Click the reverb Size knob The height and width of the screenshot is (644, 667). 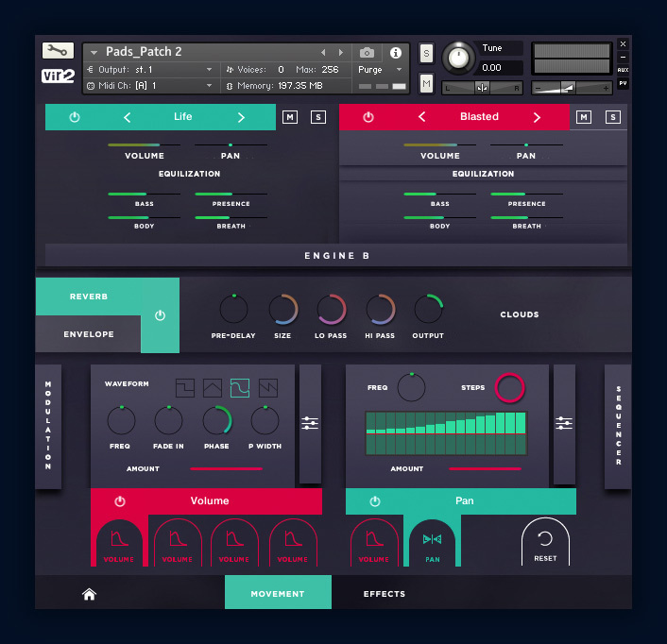click(283, 309)
